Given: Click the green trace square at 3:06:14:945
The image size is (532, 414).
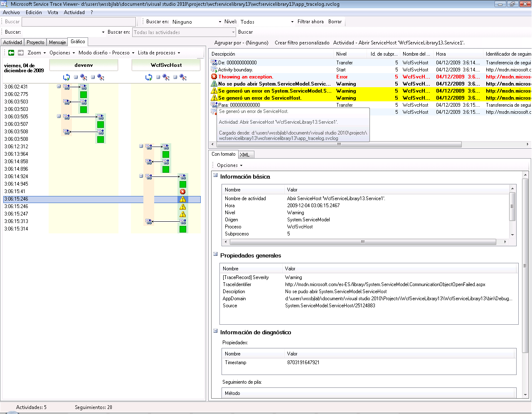Looking at the screenshot, I should point(182,184).
